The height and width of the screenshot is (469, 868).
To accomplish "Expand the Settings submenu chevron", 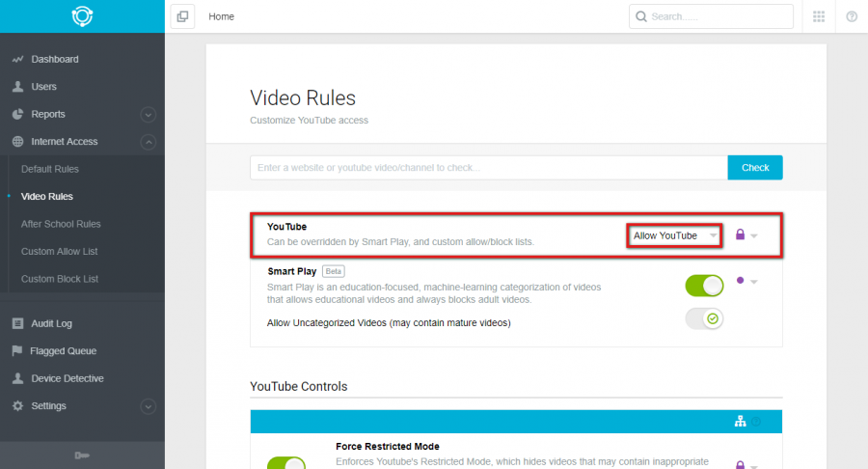I will (148, 406).
